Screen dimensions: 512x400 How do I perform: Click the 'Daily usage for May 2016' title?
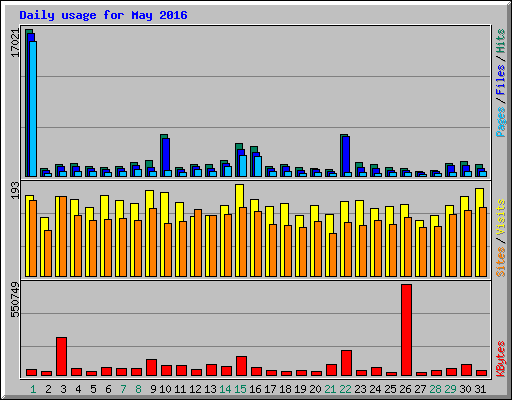(103, 15)
